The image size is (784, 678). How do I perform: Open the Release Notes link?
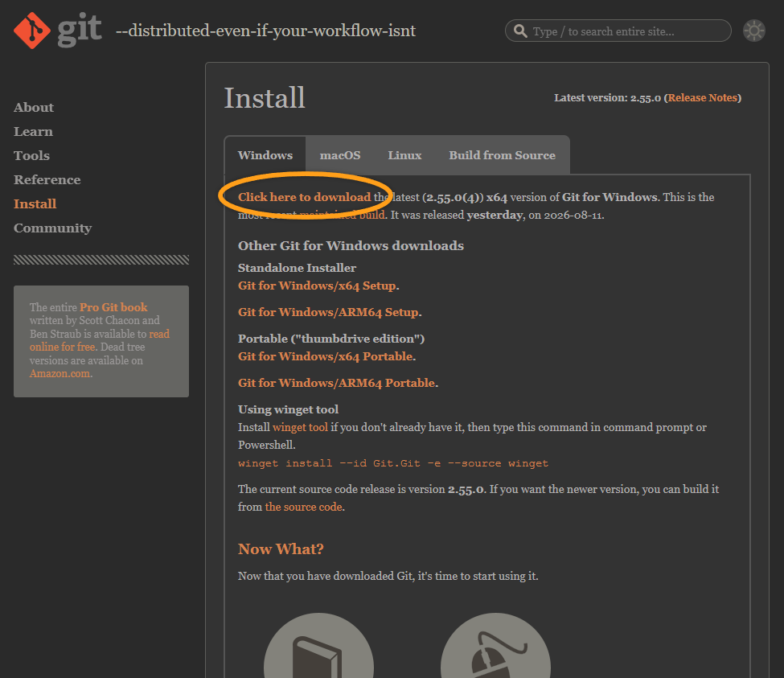[x=703, y=98]
